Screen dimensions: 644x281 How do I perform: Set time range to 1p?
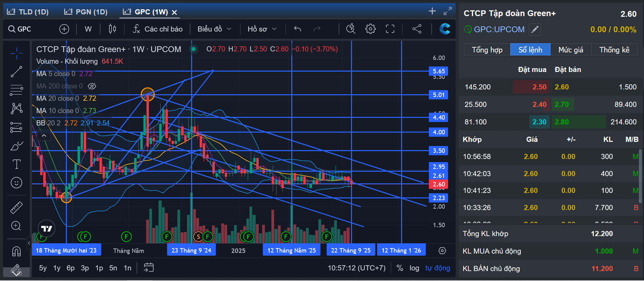[x=99, y=268]
